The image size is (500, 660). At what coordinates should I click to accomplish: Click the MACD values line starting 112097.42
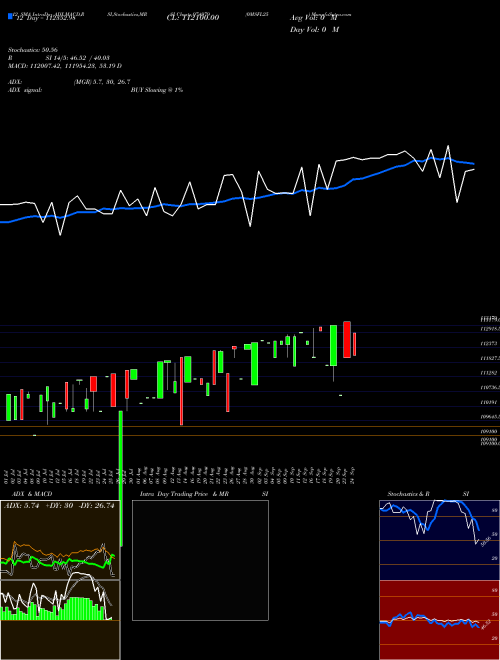pyautogui.click(x=65, y=66)
